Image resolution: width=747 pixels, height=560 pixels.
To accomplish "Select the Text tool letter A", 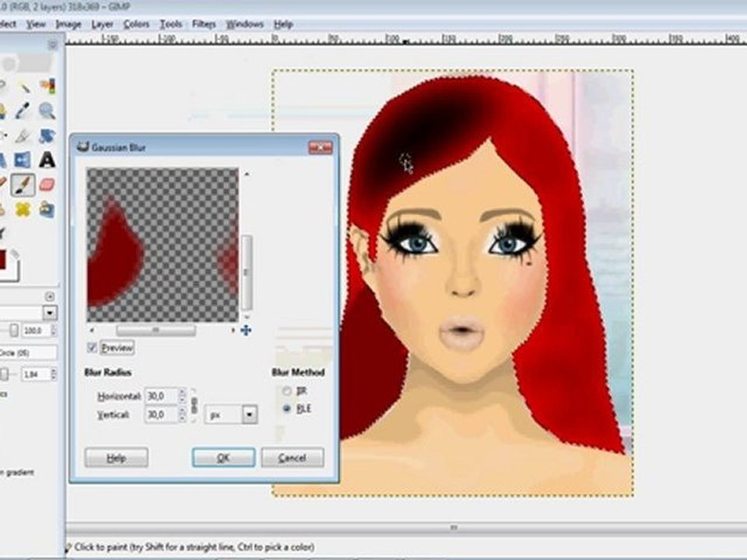I will pyautogui.click(x=47, y=160).
